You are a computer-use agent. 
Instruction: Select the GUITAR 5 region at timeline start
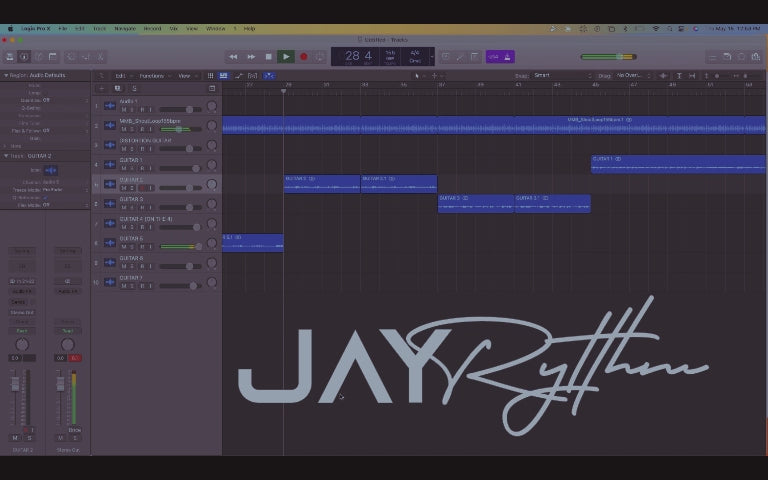pyautogui.click(x=253, y=242)
